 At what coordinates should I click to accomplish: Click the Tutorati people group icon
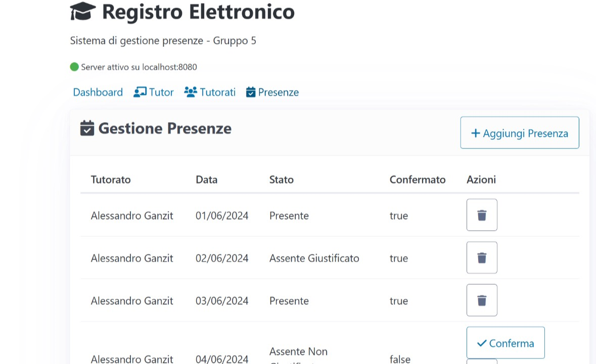191,92
